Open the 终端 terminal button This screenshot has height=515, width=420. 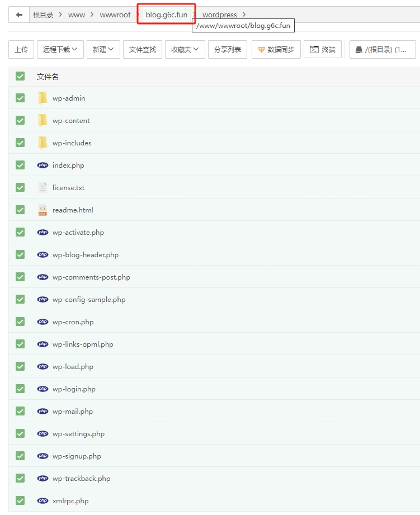point(323,50)
